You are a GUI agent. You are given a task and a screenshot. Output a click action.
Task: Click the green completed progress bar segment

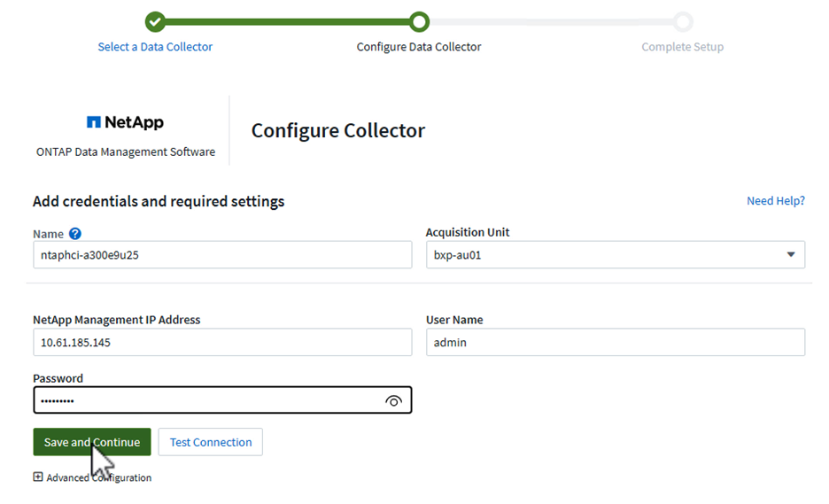click(287, 21)
